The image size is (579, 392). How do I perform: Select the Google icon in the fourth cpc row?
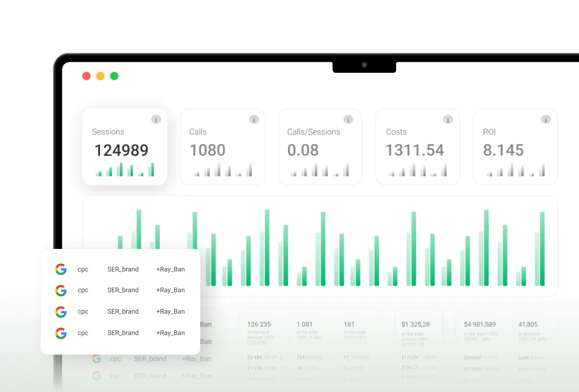click(x=61, y=333)
